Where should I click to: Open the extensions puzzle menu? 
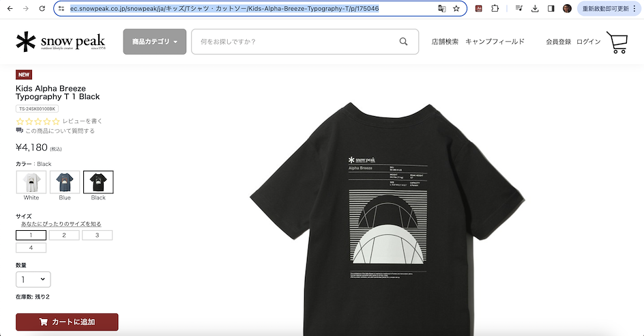tap(495, 8)
